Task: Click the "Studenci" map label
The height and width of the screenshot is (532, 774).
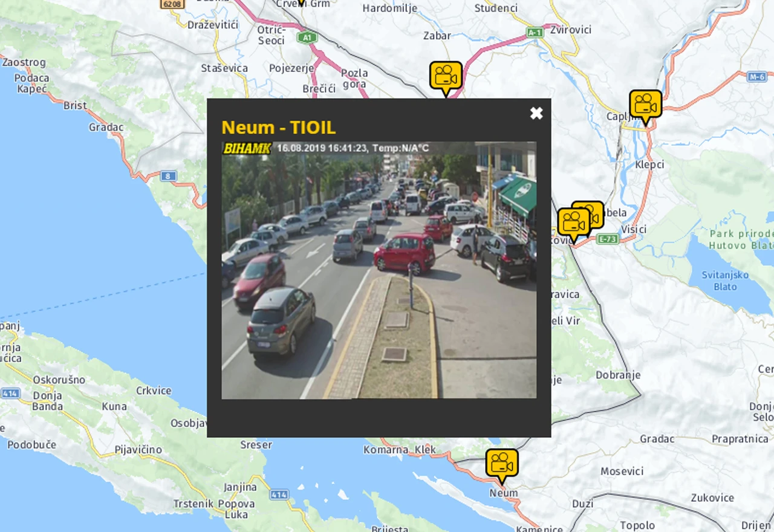Action: pos(496,8)
